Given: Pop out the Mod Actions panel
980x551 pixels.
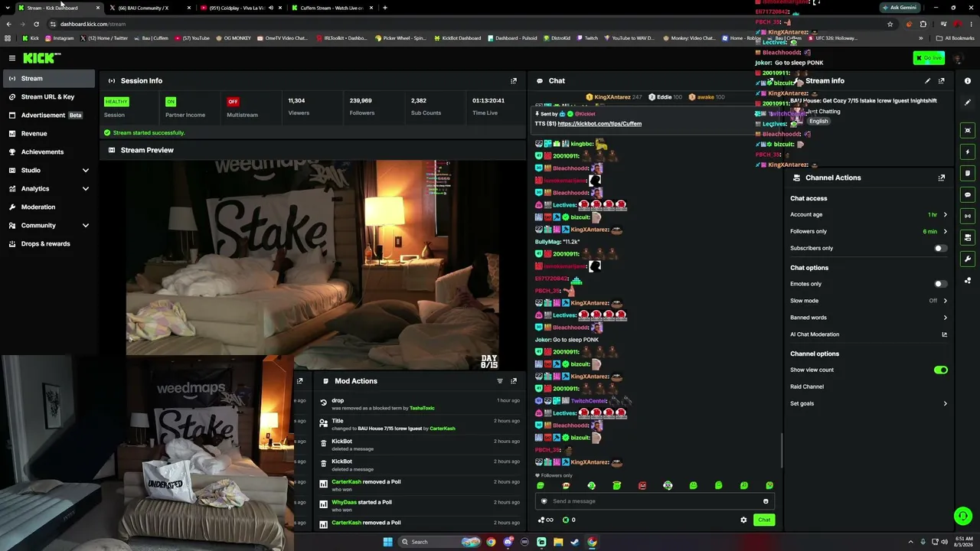Looking at the screenshot, I should point(514,381).
